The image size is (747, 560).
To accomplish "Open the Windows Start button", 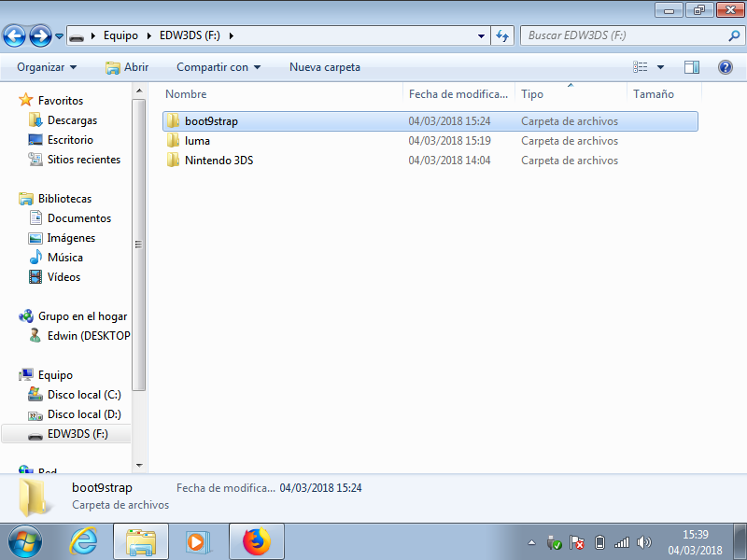I will click(x=25, y=542).
